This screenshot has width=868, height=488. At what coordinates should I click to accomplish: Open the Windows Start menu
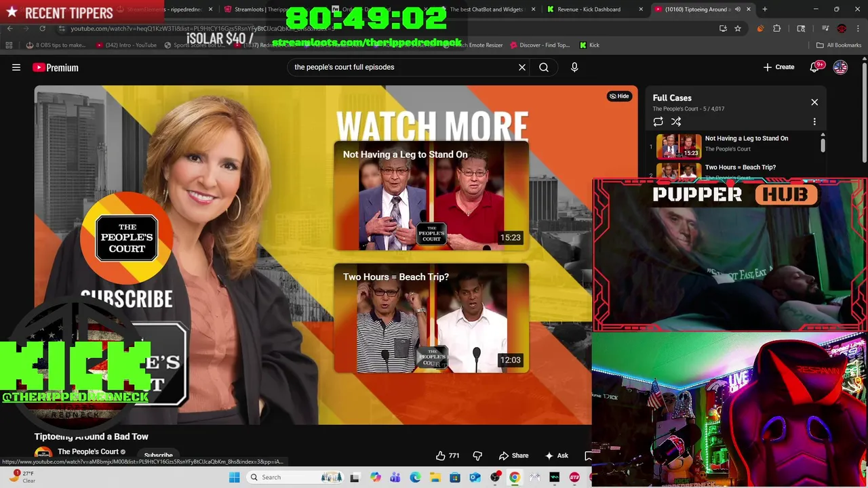[x=234, y=477]
